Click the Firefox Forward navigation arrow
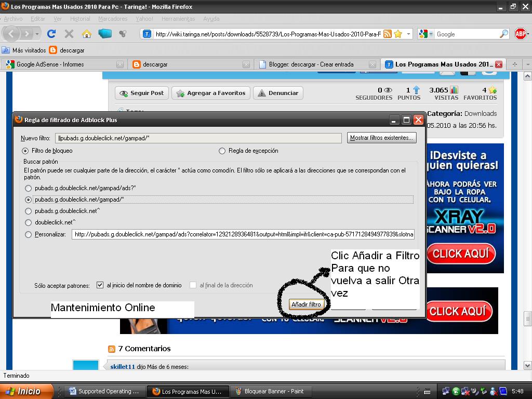Screen dimensions: 532x399 26,34
